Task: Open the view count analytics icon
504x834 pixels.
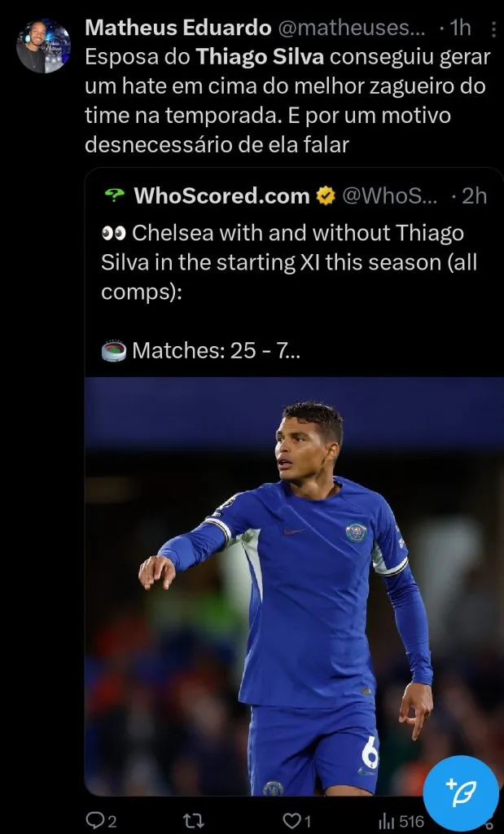Action: (x=386, y=821)
